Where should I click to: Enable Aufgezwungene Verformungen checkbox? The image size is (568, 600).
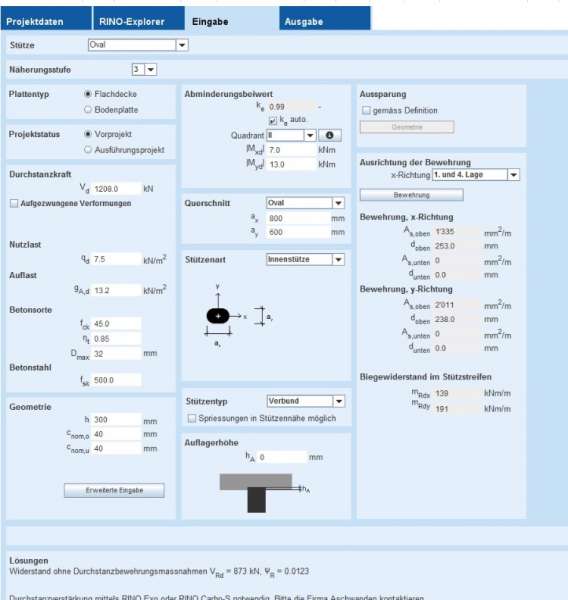14,204
